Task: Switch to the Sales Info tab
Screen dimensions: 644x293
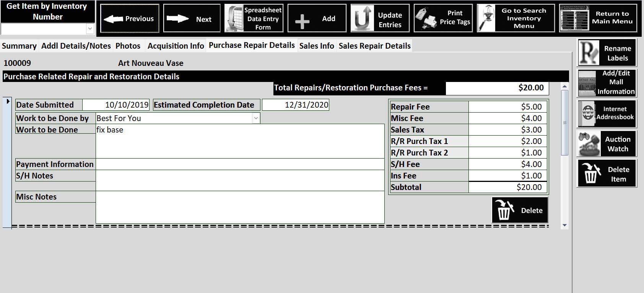Action: (316, 46)
